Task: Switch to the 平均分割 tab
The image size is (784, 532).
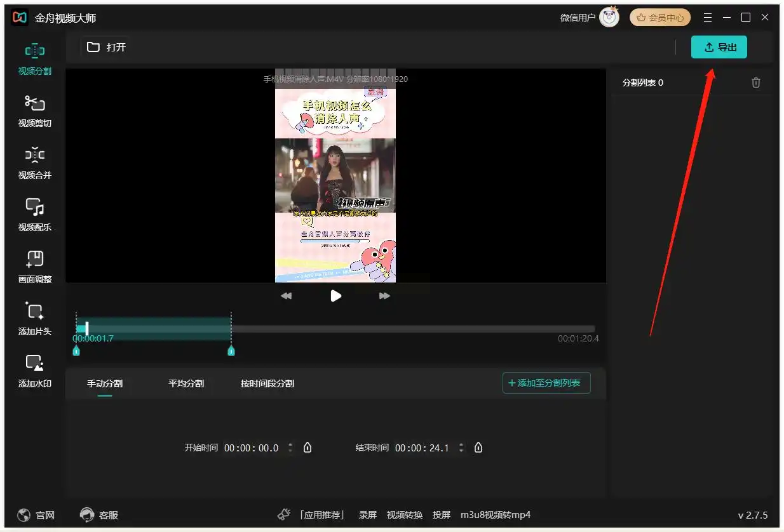Action: (x=186, y=383)
